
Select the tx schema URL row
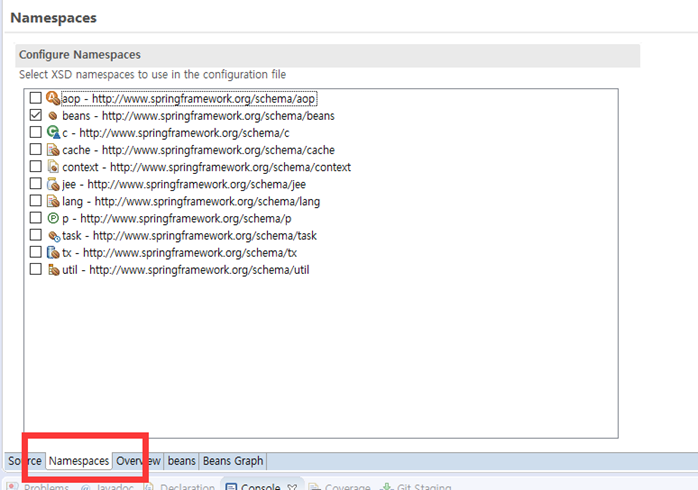click(x=179, y=253)
